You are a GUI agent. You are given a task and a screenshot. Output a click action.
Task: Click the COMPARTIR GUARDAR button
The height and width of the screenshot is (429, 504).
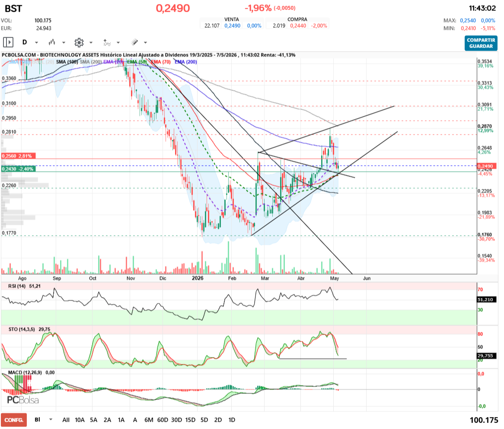pyautogui.click(x=481, y=43)
